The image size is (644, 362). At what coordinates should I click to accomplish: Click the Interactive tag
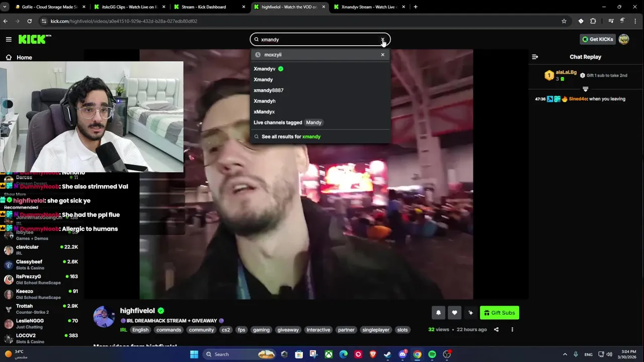[318, 330]
